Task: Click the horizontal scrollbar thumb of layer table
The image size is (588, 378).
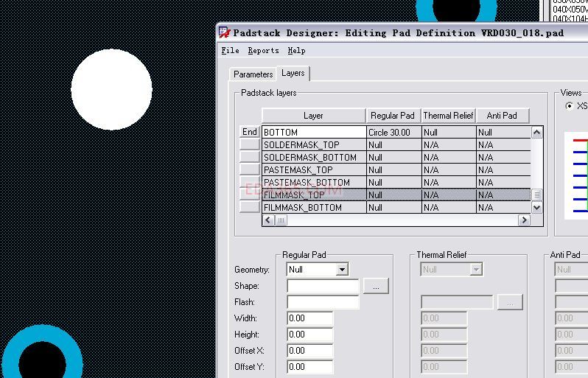Action: pos(281,220)
